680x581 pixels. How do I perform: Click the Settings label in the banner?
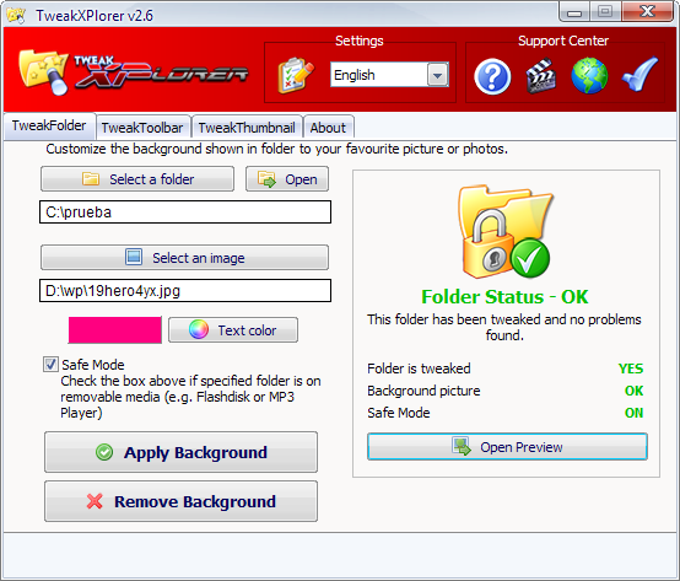[359, 41]
